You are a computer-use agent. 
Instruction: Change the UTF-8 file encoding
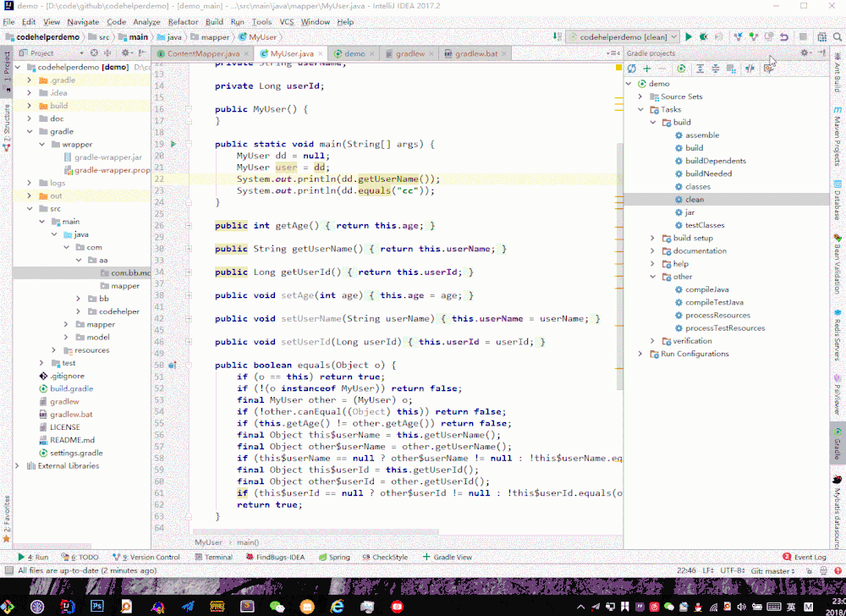click(x=733, y=570)
